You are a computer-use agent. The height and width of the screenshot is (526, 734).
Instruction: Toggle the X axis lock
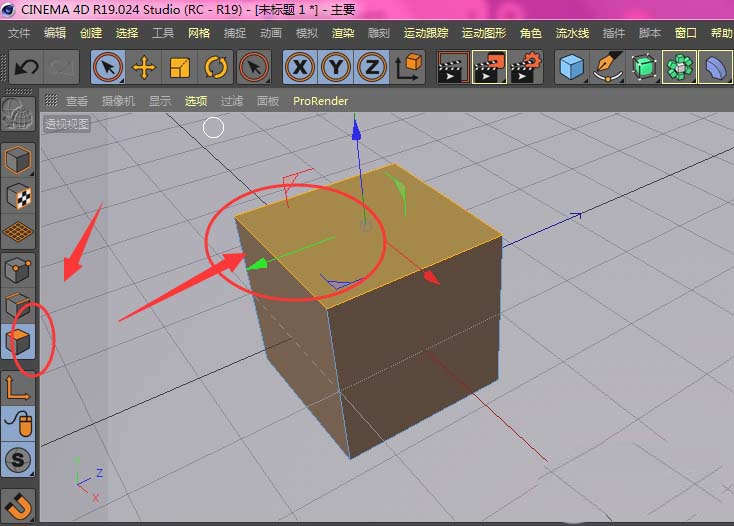click(x=300, y=67)
